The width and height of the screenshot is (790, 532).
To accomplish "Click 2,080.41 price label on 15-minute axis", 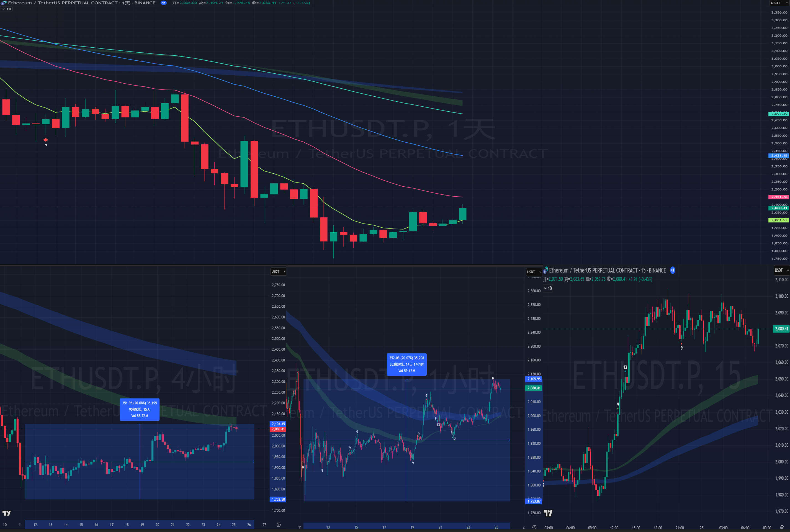I will point(781,328).
